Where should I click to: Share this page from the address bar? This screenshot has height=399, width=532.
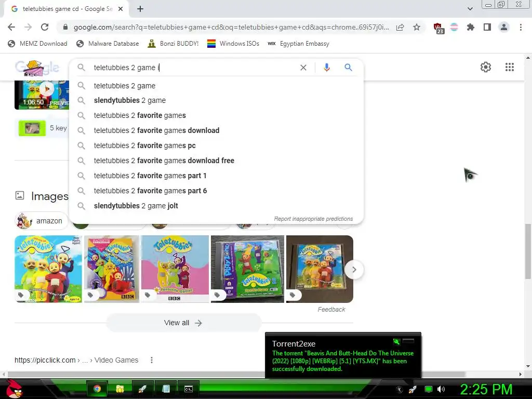coord(400,27)
